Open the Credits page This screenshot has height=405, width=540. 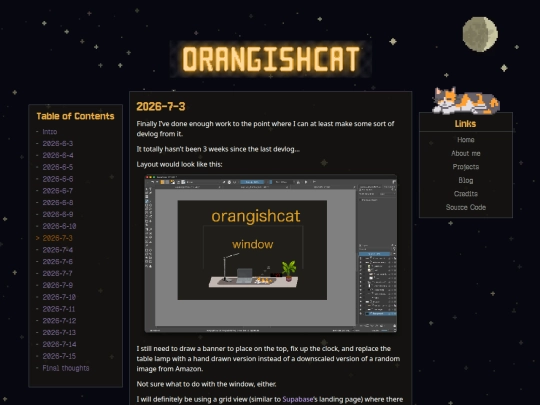466,194
